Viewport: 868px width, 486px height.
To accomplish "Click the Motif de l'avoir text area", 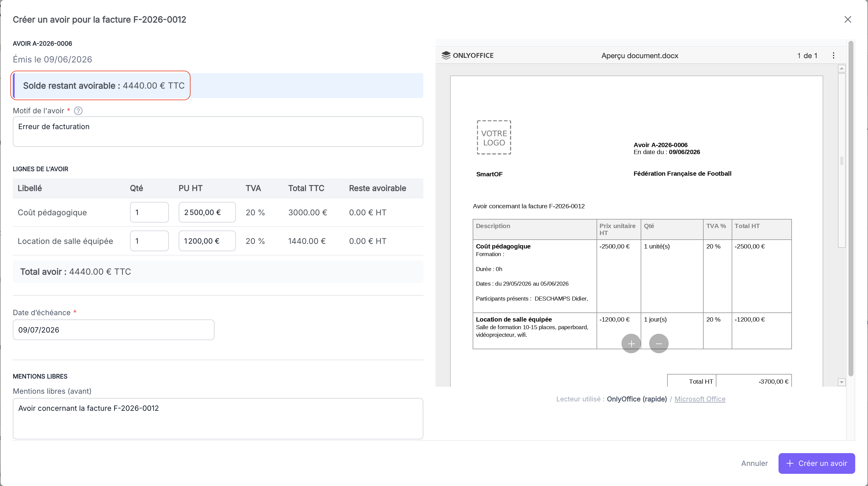I will (x=218, y=132).
